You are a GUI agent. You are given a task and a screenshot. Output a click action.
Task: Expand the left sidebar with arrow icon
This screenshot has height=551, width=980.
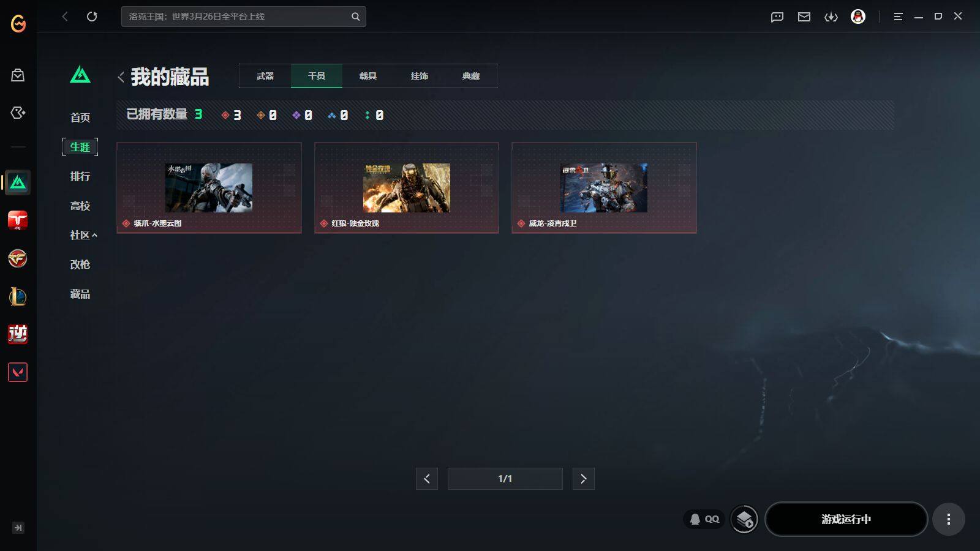18,528
